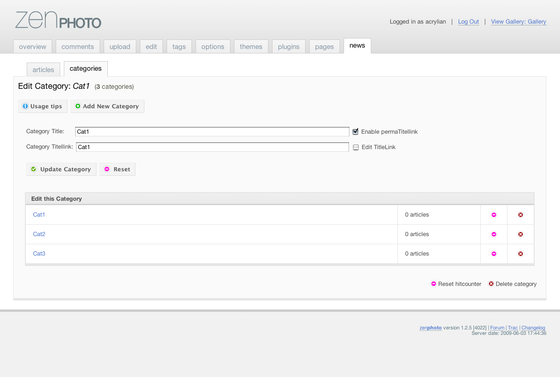The image size is (560, 377).
Task: Toggle Enable permaTitellink checkbox
Action: (355, 131)
